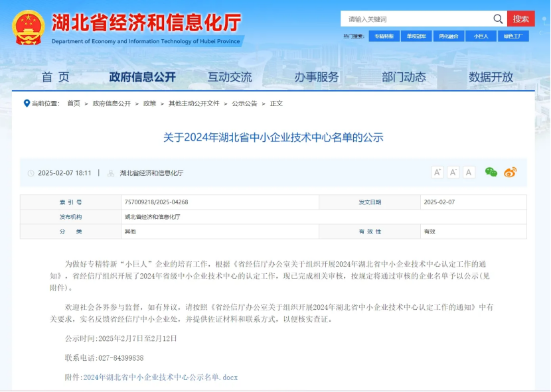The width and height of the screenshot is (551, 392).
Task: Open the 互动交流 navigation item
Action: pyautogui.click(x=230, y=77)
